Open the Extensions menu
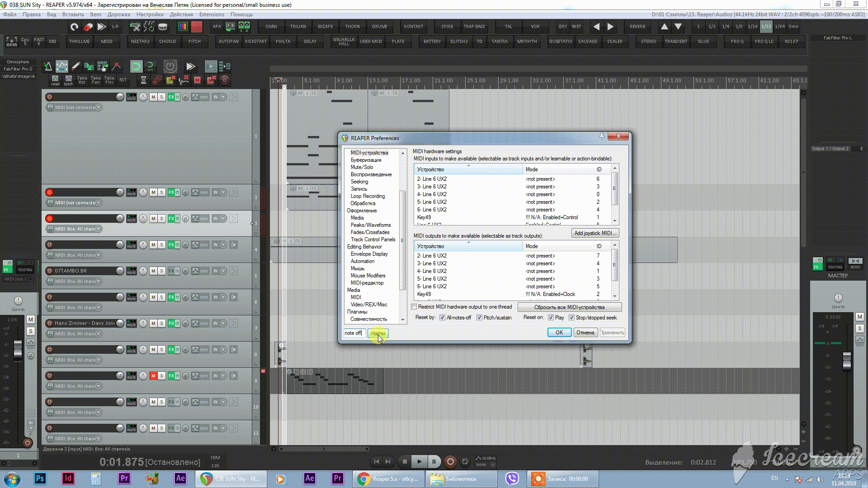This screenshot has width=868, height=488. pos(211,14)
